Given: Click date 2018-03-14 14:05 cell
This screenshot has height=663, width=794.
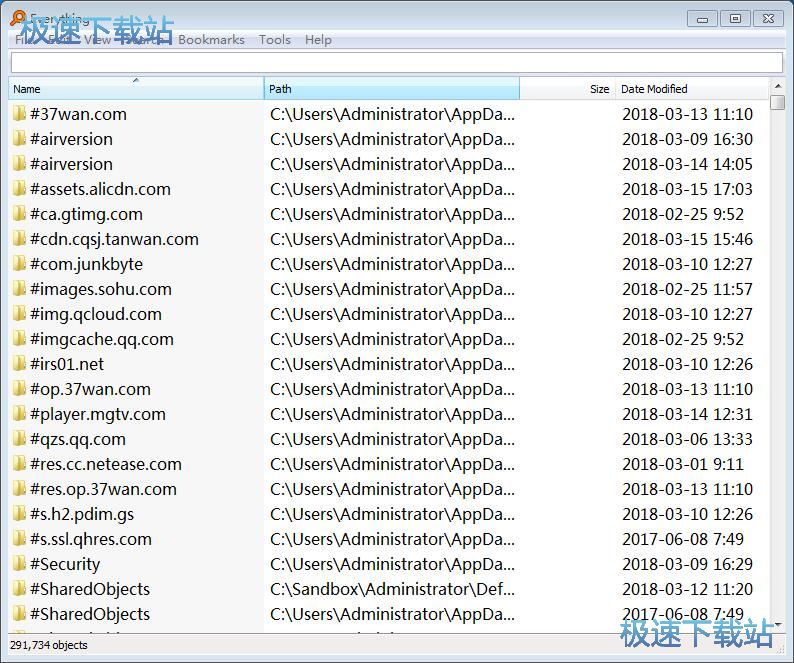Looking at the screenshot, I should [687, 164].
